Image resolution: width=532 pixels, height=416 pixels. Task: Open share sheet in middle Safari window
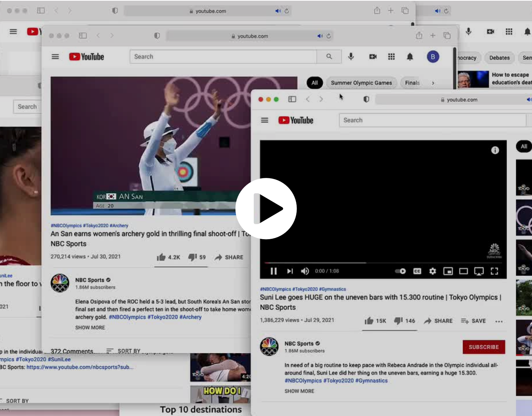419,35
